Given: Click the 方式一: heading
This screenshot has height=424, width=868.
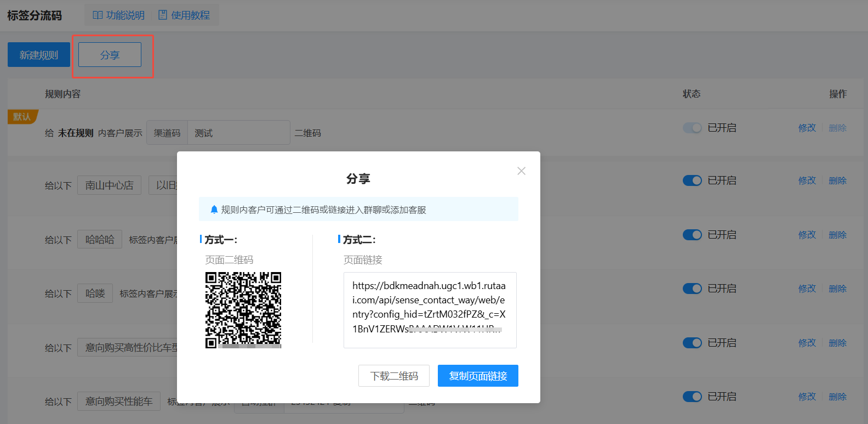Looking at the screenshot, I should click(221, 240).
